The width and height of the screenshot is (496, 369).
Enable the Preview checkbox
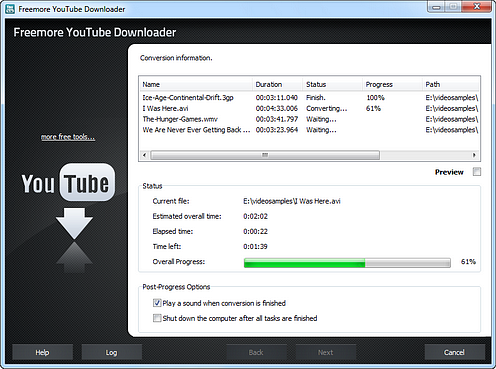tap(477, 172)
